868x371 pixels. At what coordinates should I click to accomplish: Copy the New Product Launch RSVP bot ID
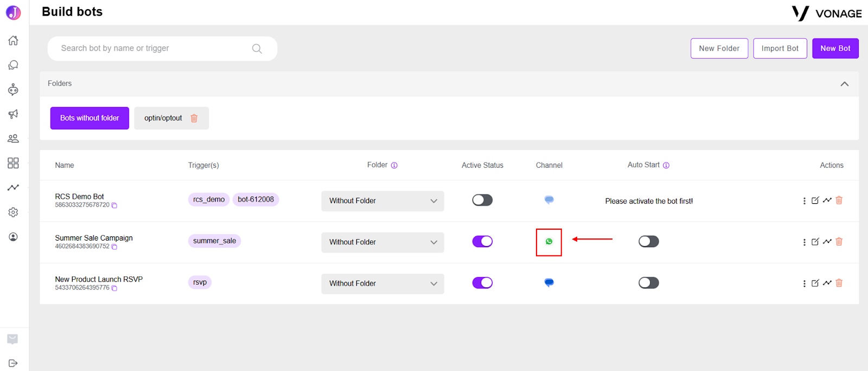coord(114,288)
